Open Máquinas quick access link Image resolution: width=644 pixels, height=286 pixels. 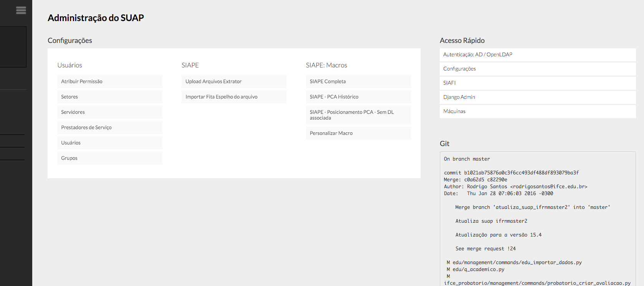[538, 111]
